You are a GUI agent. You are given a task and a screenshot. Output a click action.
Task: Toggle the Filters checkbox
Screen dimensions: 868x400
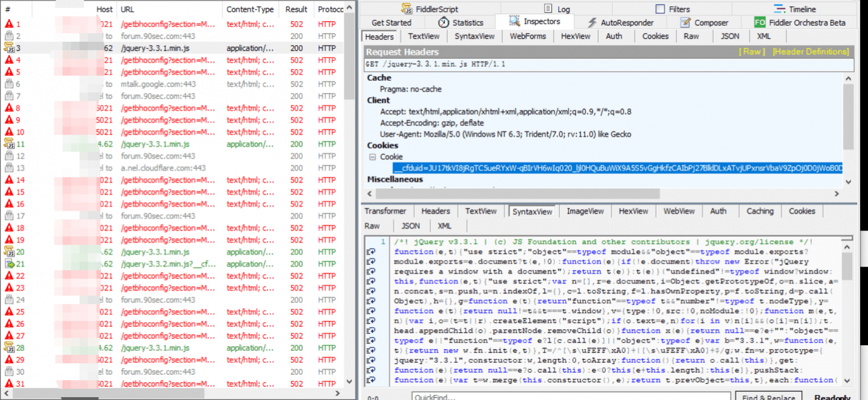coord(660,9)
